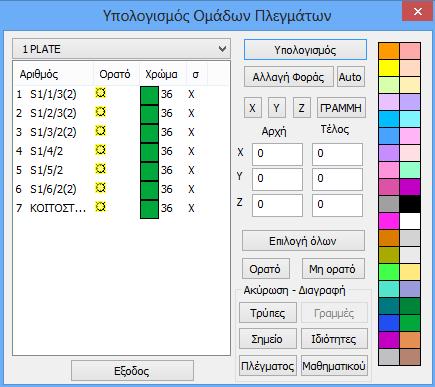Click the Ορατό button
This screenshot has width=435, height=387.
tap(266, 269)
